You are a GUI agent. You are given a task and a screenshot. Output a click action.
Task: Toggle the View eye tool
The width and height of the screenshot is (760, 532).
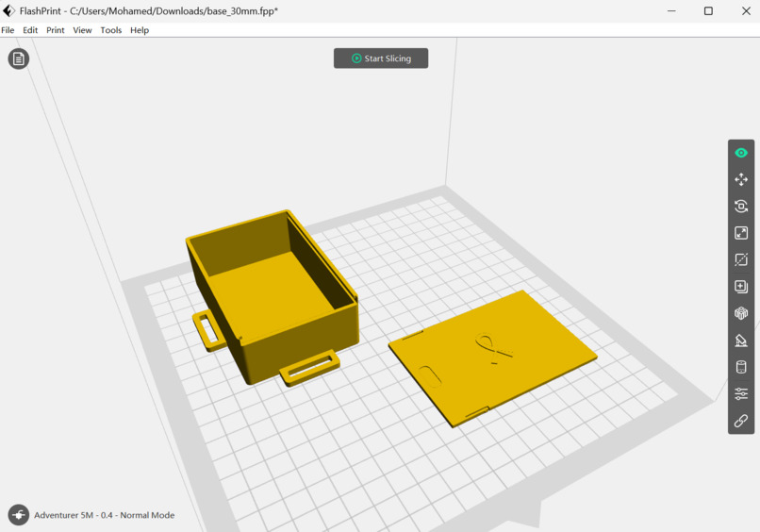[740, 153]
